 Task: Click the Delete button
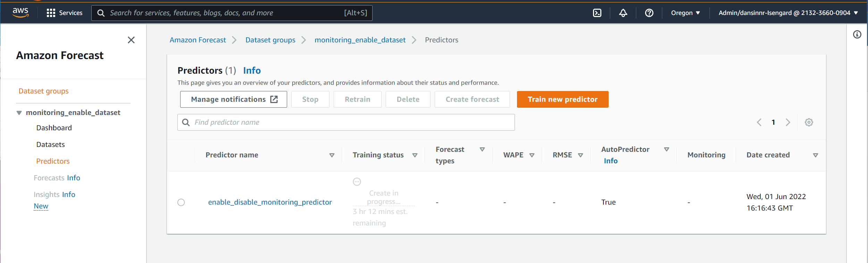(408, 99)
